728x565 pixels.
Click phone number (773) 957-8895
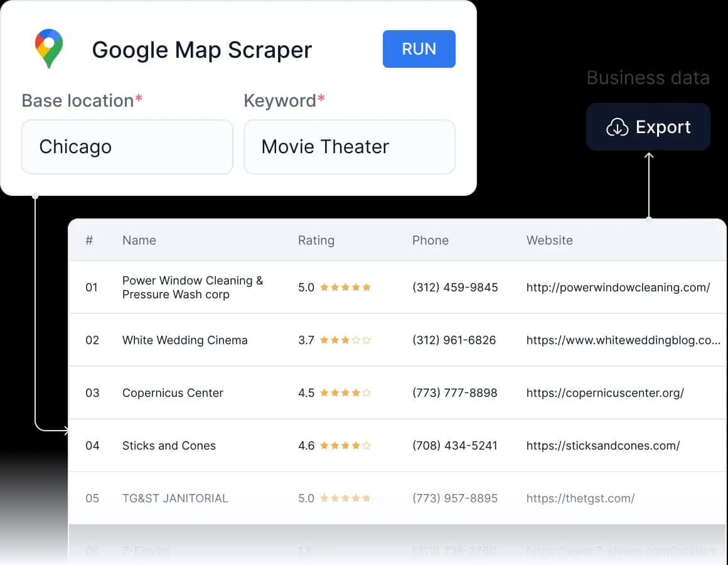click(x=455, y=498)
